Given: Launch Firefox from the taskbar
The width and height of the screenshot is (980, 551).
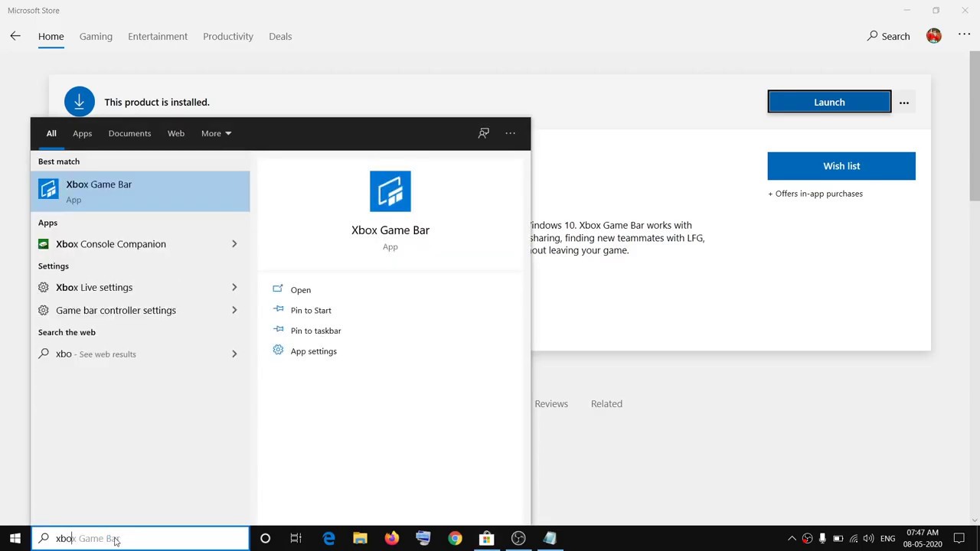Looking at the screenshot, I should point(391,539).
